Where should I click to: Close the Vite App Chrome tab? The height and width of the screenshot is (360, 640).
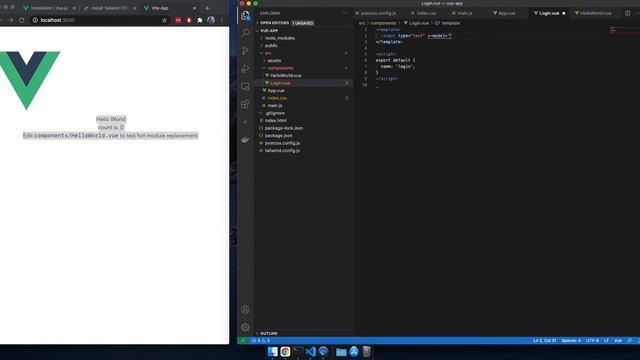[194, 8]
